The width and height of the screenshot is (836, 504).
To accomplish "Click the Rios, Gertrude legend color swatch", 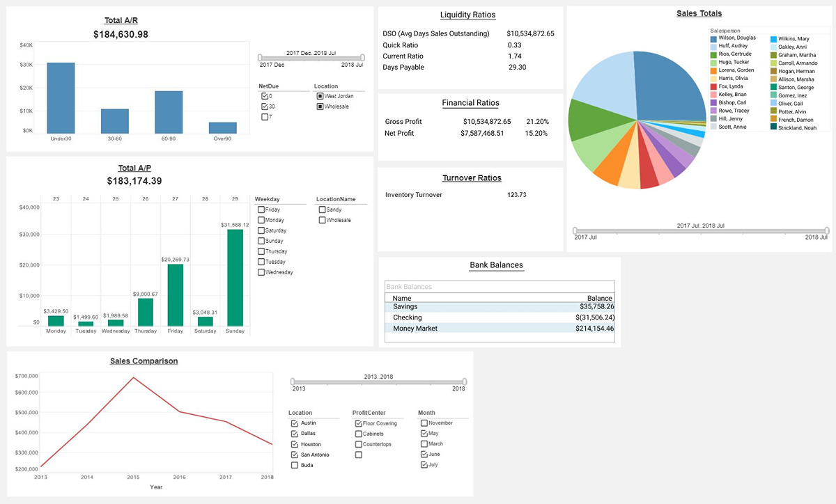I will point(713,54).
